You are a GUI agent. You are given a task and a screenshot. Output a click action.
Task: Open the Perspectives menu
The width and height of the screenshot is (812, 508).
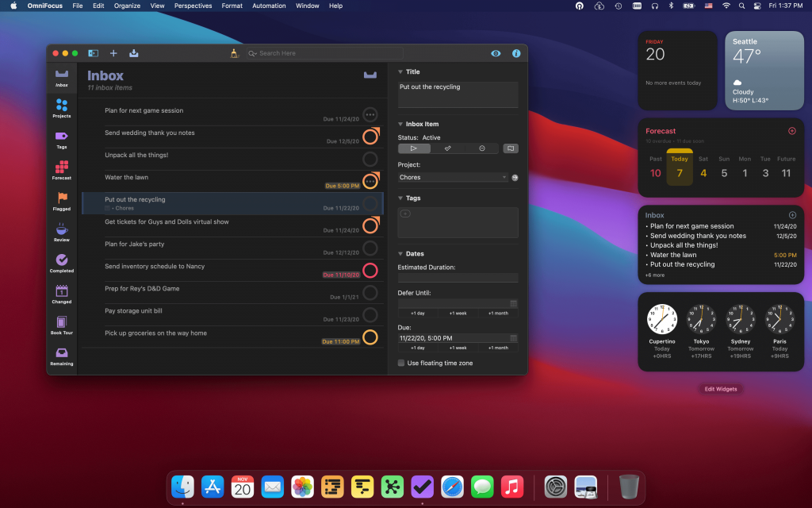[193, 6]
